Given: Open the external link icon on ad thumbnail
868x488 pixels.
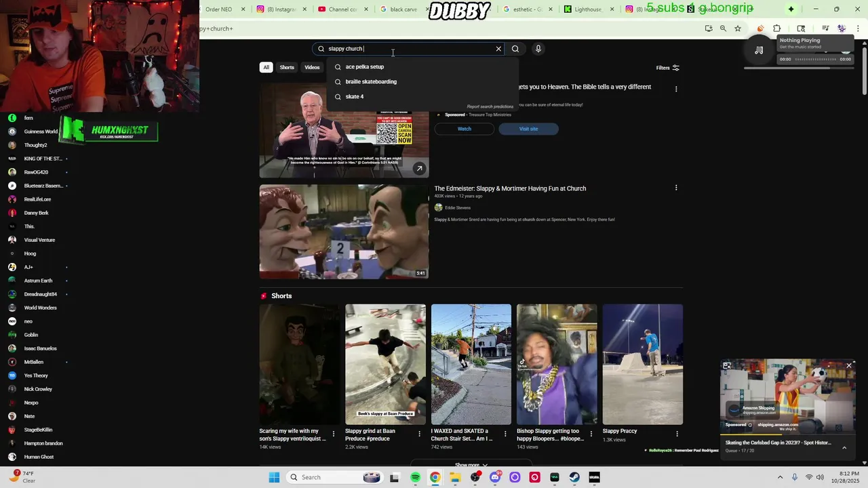Looking at the screenshot, I should tap(419, 168).
